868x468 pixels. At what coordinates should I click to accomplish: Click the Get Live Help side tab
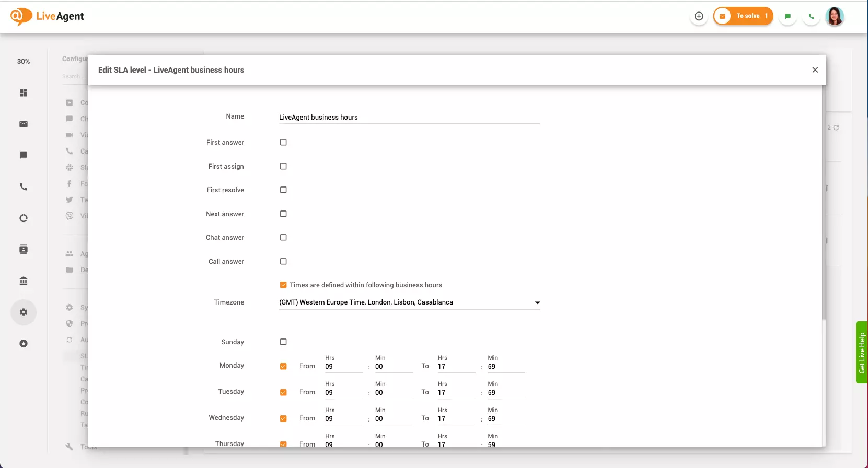862,353
